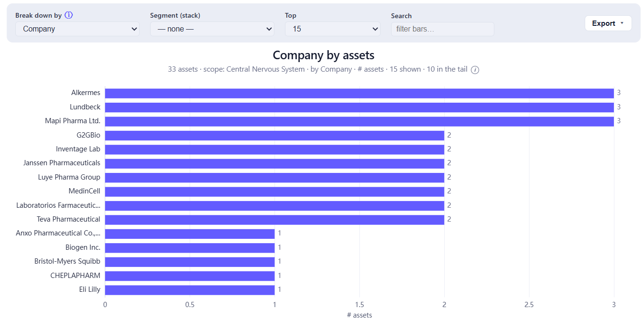644x320 pixels.
Task: Click the Inventage Lab bar
Action: tap(274, 149)
